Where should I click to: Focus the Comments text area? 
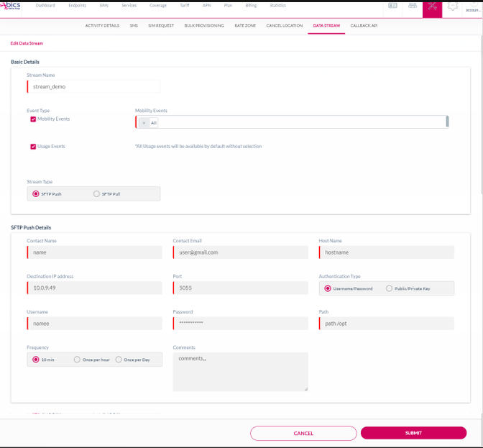[240, 371]
